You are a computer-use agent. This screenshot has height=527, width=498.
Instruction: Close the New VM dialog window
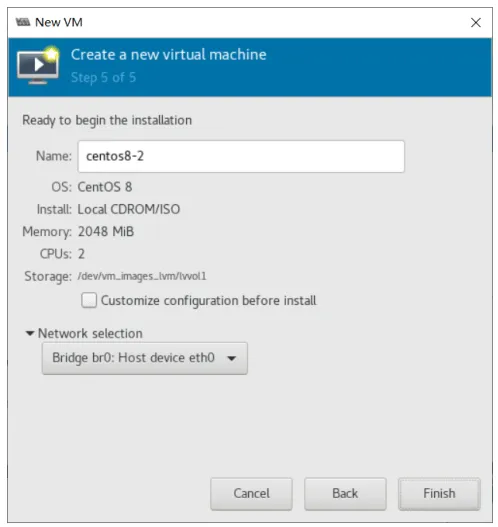click(476, 23)
